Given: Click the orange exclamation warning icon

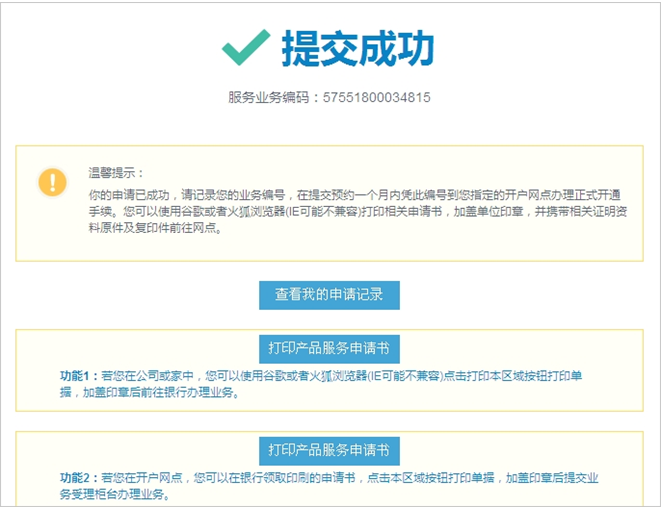Looking at the screenshot, I should (52, 181).
